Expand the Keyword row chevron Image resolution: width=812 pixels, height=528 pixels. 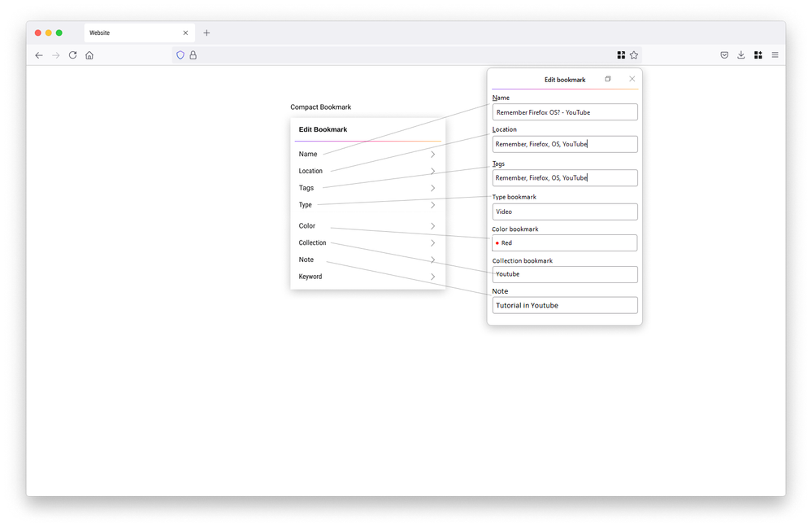pos(432,277)
